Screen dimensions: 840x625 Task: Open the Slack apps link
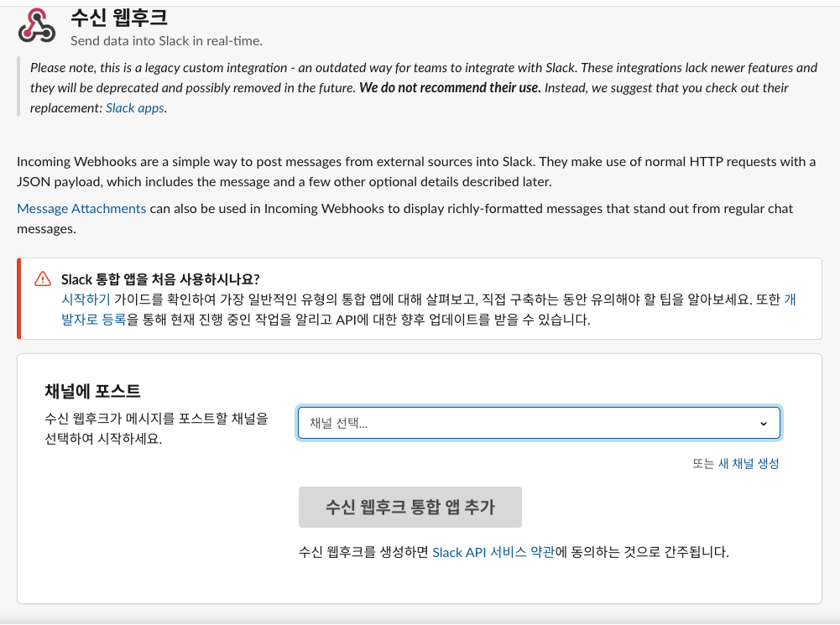point(135,108)
